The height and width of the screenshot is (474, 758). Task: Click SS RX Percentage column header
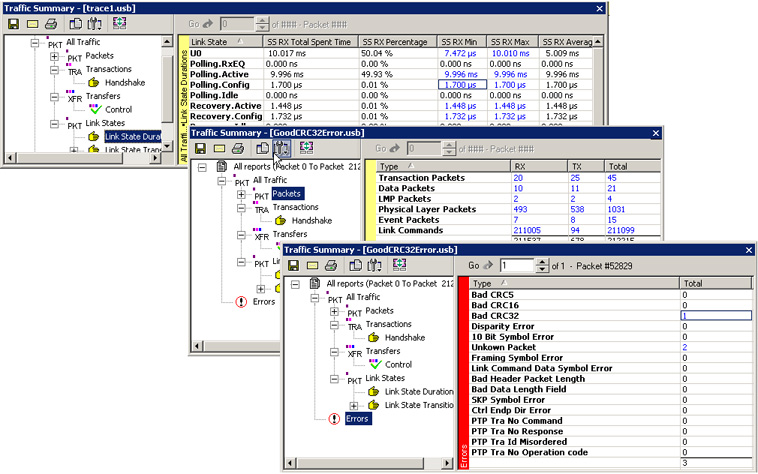click(x=397, y=42)
